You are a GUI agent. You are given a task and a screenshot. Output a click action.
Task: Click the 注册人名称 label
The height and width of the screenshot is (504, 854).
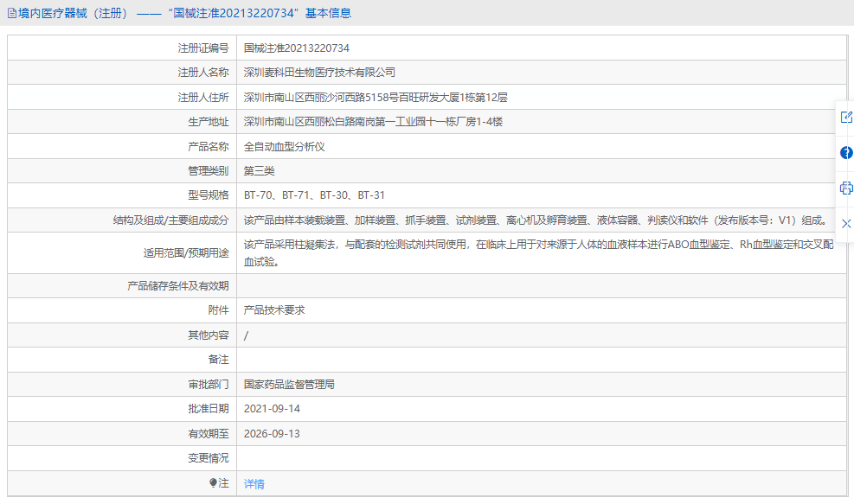[203, 73]
